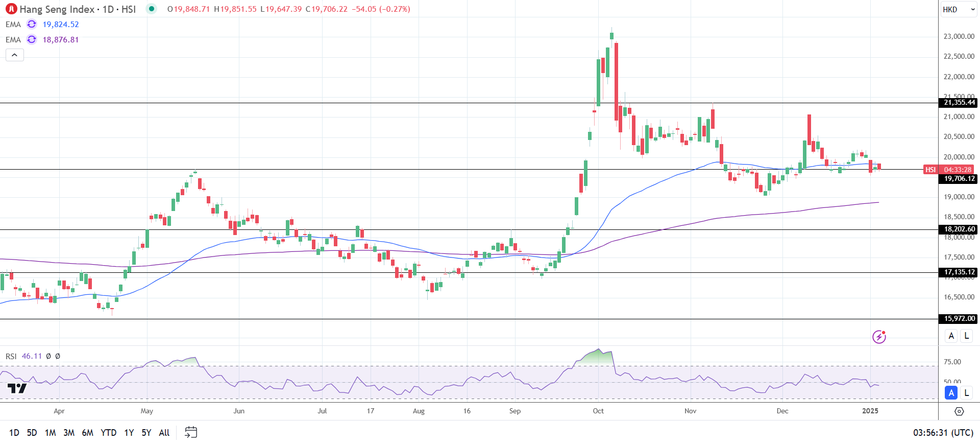
Task: Click the 75.00 RSI axis label
Action: coord(952,362)
